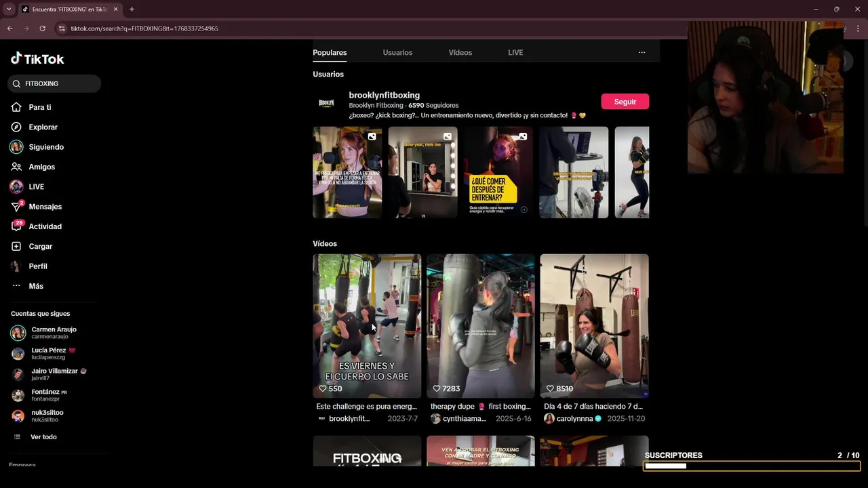Click the 2023-7-7 date under first video
The height and width of the screenshot is (488, 868).
[403, 419]
